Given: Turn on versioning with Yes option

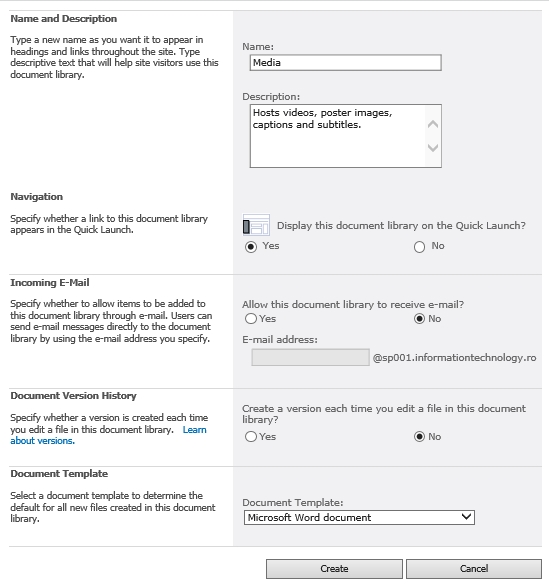Looking at the screenshot, I should [251, 437].
